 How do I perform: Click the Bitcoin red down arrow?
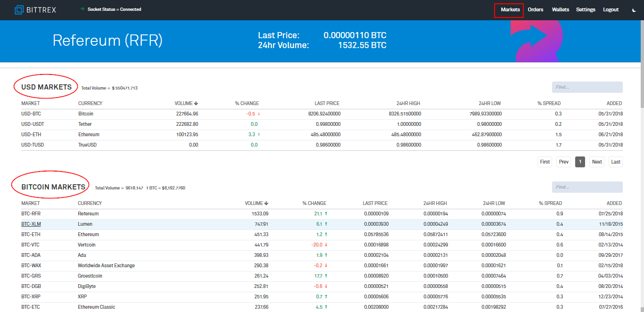tap(259, 114)
